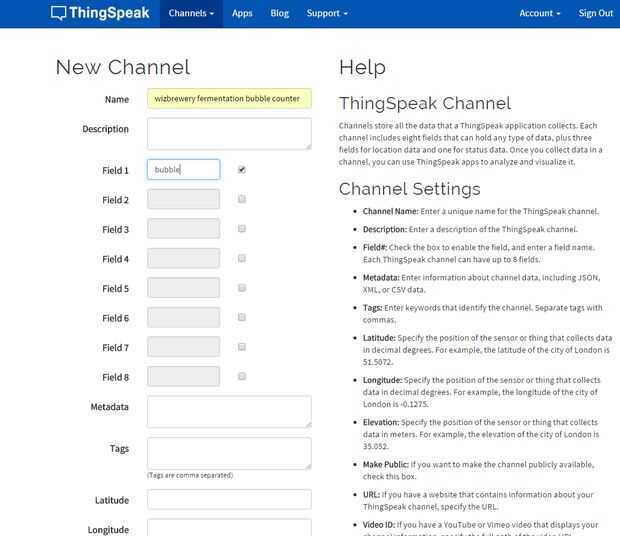Screen dimensions: 620x536
Task: Click the disabled Field 3 input box
Action: point(183,228)
